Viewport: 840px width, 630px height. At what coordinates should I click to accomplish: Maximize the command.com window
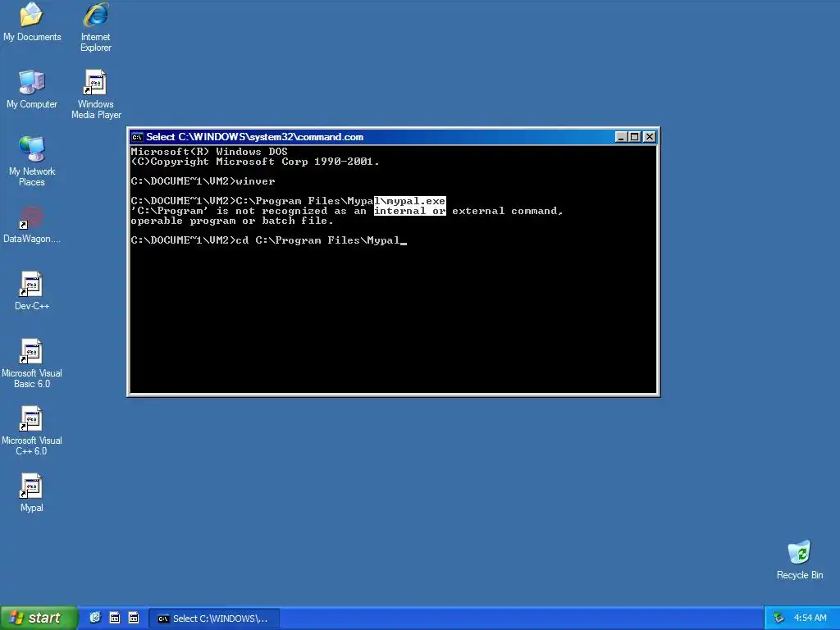pyautogui.click(x=635, y=137)
